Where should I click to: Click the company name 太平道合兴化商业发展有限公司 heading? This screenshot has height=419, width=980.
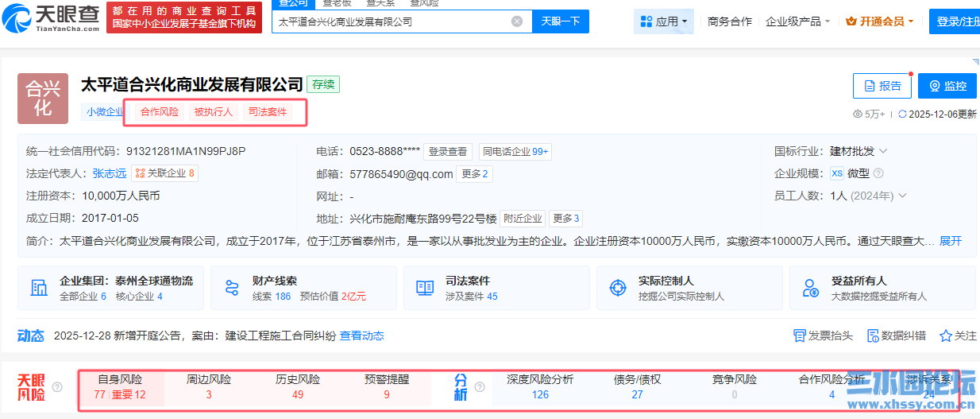coord(192,84)
